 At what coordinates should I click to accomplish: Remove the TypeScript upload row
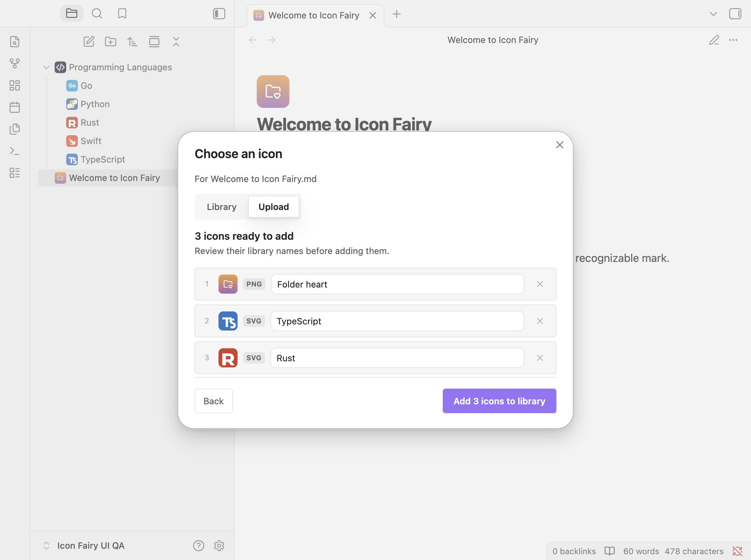(x=540, y=321)
